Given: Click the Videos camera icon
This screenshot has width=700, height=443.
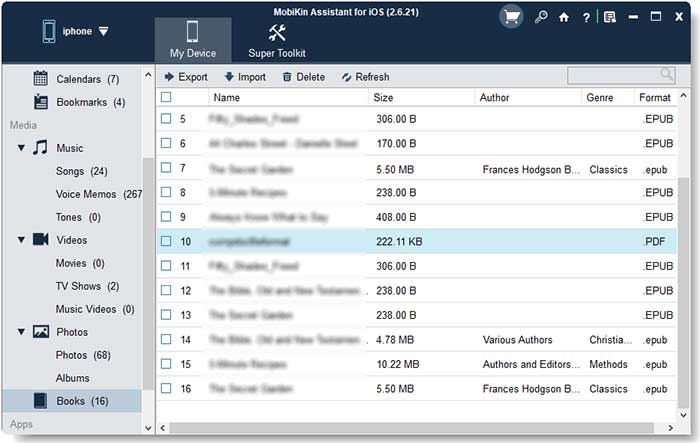Looking at the screenshot, I should click(41, 239).
